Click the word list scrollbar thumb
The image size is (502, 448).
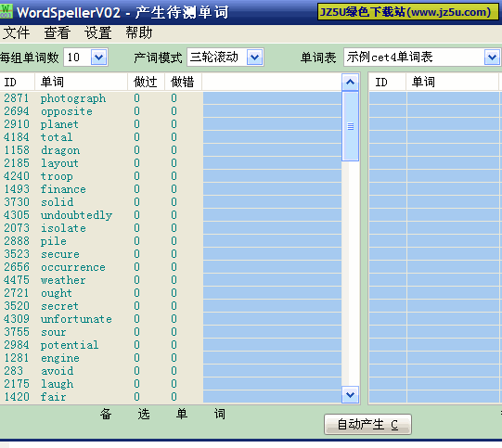(350, 126)
